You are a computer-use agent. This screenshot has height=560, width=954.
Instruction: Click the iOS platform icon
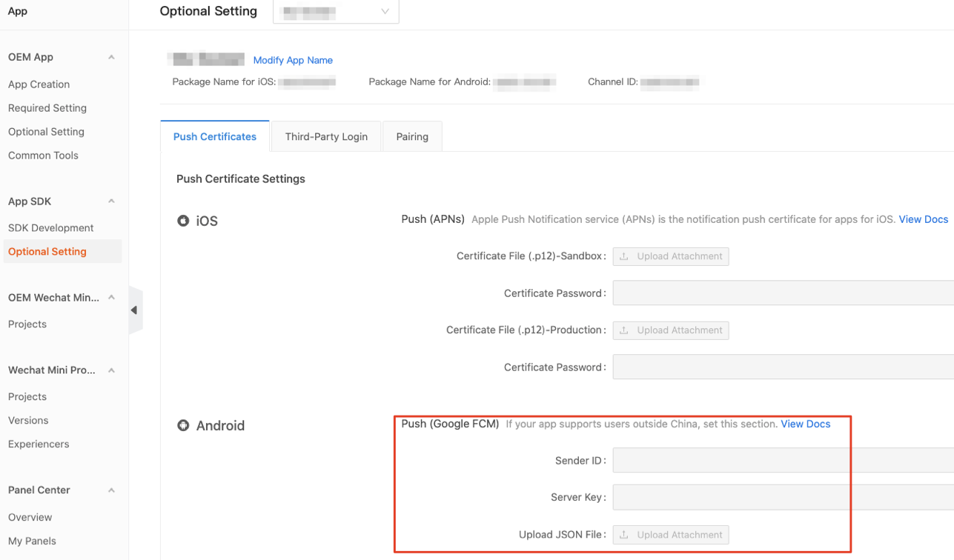pos(183,220)
